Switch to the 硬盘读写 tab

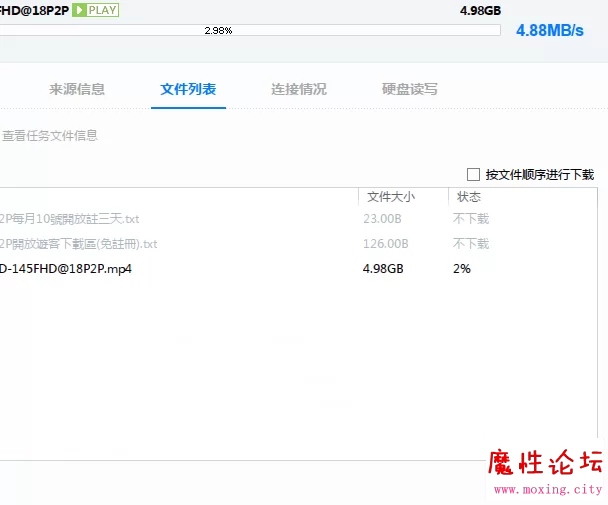409,89
